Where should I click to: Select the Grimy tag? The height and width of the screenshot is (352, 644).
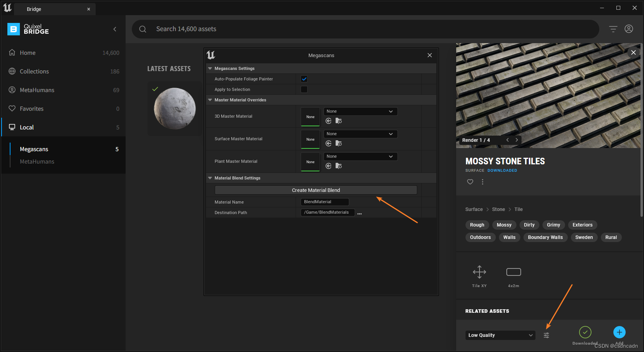click(x=553, y=225)
